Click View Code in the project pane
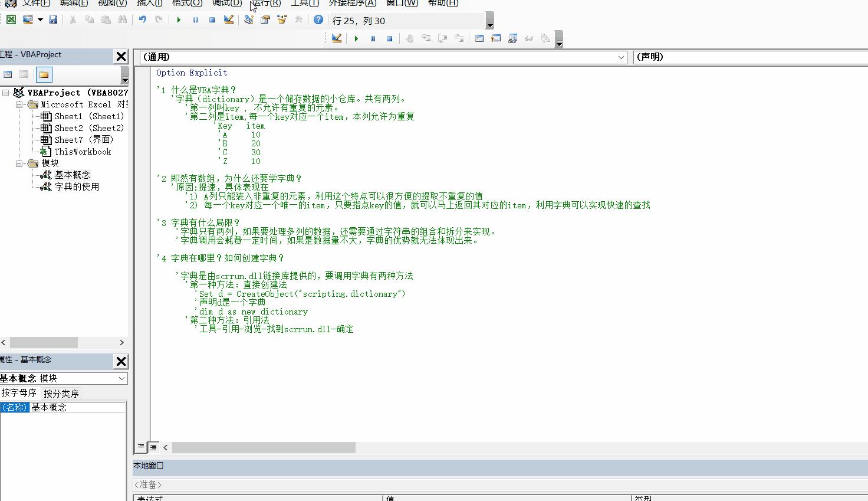Image resolution: width=868 pixels, height=501 pixels. (8, 74)
